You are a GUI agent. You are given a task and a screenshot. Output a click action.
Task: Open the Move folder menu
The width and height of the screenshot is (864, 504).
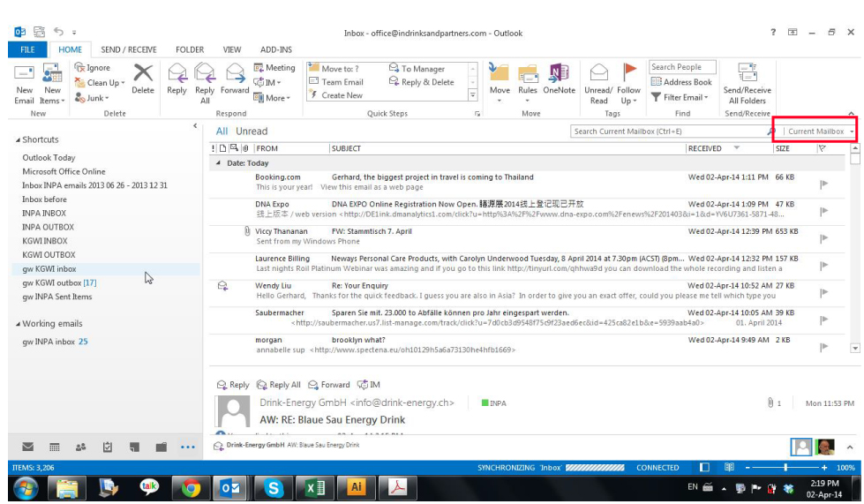[500, 84]
